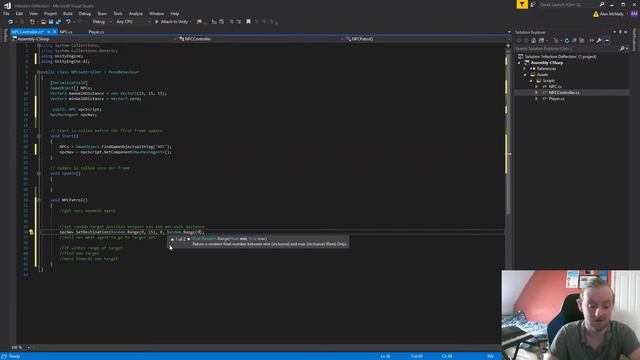Click the Send Feedback icon beside notifications flag
The width and height of the screenshot is (640, 360).
tap(533, 4)
